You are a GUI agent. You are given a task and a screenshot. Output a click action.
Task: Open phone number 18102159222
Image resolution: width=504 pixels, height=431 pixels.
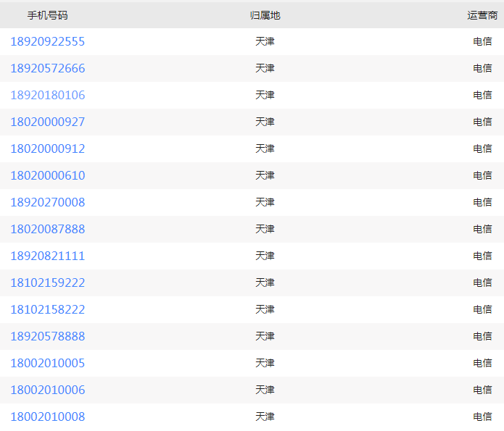coord(48,283)
